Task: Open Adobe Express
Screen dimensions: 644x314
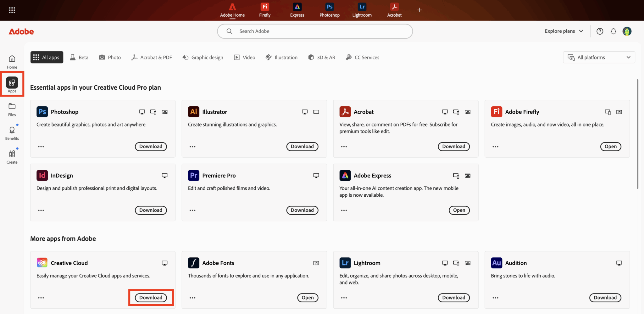Action: point(459,210)
